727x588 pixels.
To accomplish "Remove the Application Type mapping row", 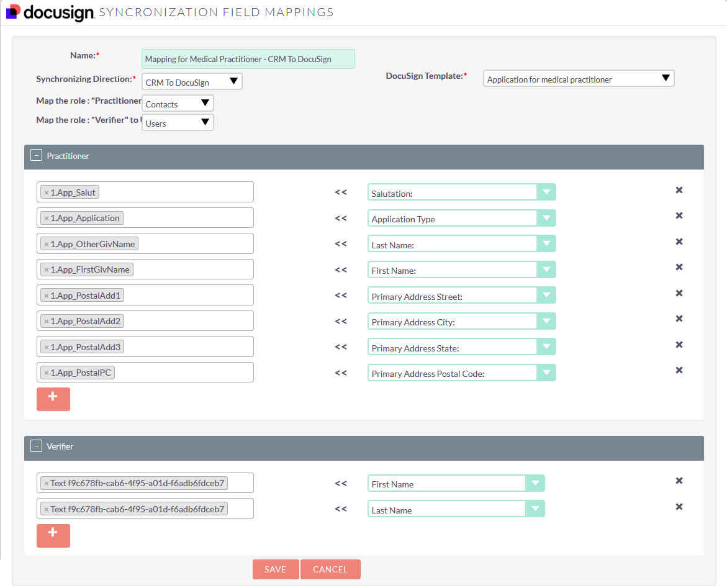I will tap(679, 215).
